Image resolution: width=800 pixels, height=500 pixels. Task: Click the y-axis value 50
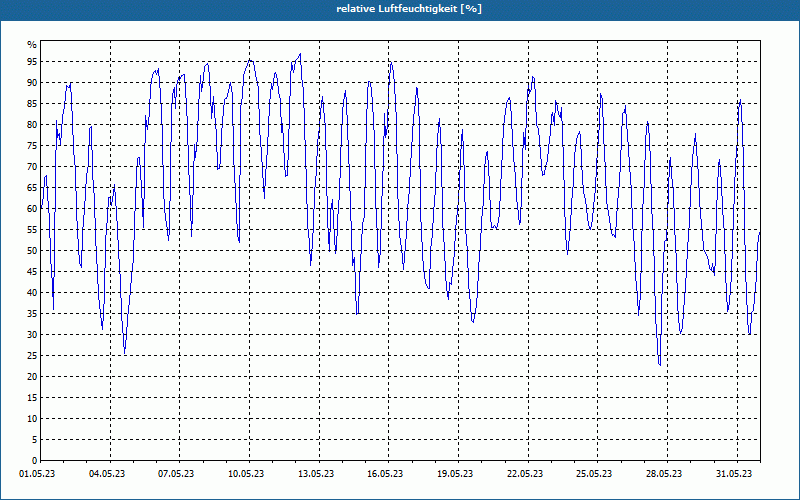32,251
